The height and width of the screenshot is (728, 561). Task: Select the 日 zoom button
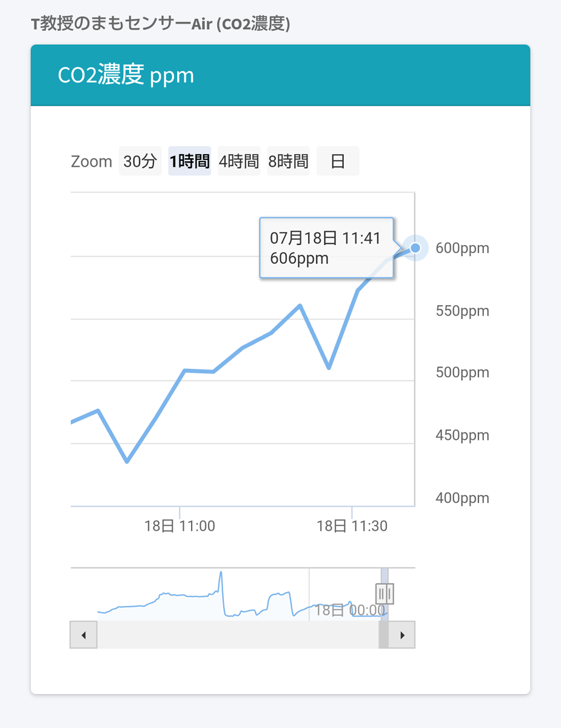tap(338, 161)
